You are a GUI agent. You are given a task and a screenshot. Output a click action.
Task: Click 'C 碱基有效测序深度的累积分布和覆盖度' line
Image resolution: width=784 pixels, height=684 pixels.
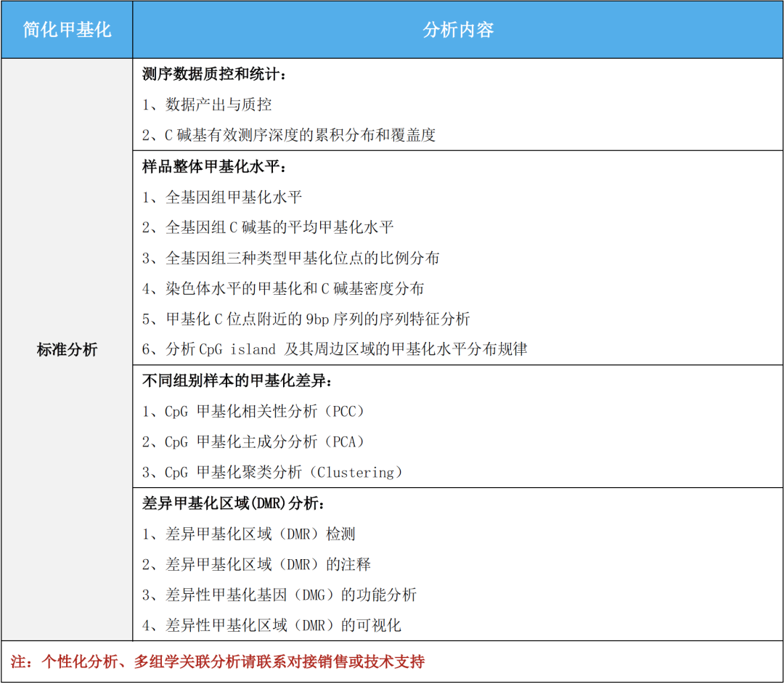coord(289,135)
